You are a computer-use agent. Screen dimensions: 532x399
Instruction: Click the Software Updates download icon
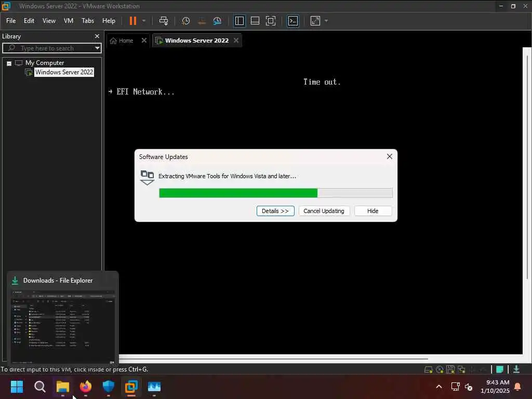coord(147,178)
